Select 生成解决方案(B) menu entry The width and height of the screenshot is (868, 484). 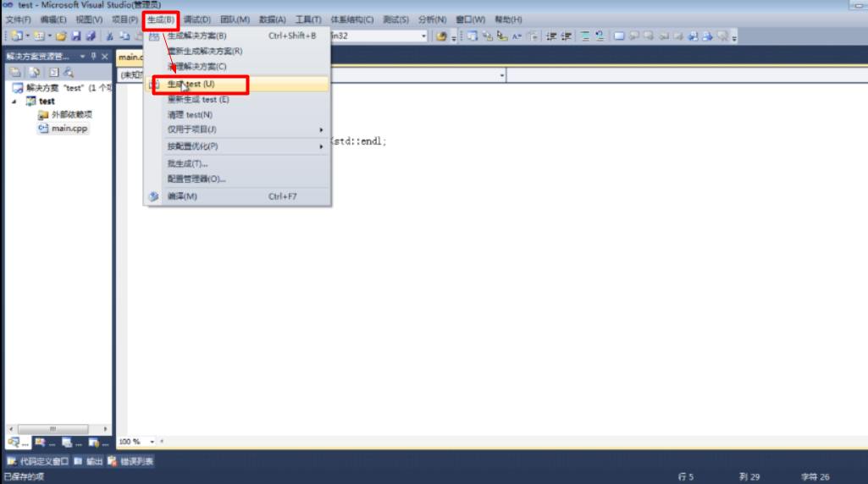238,36
